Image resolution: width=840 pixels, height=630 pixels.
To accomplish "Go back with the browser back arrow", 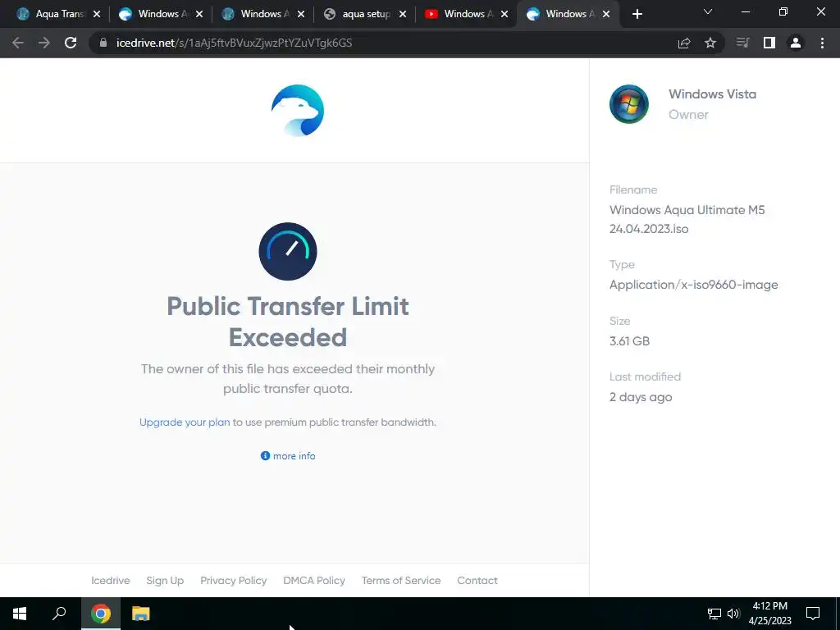I will 18,43.
